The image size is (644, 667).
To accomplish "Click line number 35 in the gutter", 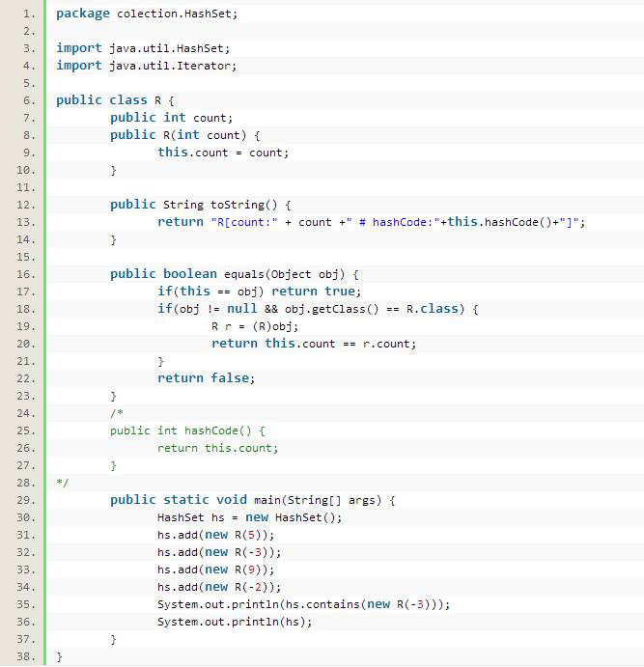I will [x=26, y=604].
